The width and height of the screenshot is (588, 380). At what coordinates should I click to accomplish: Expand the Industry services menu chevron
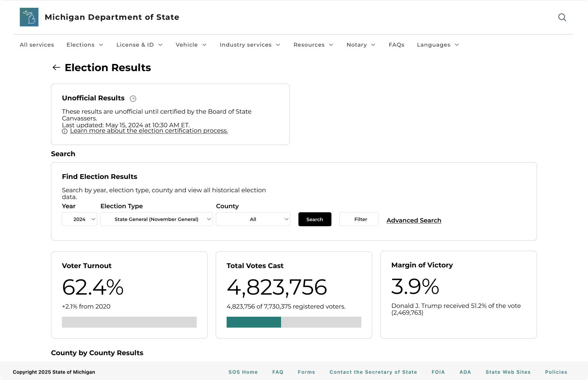pyautogui.click(x=278, y=45)
